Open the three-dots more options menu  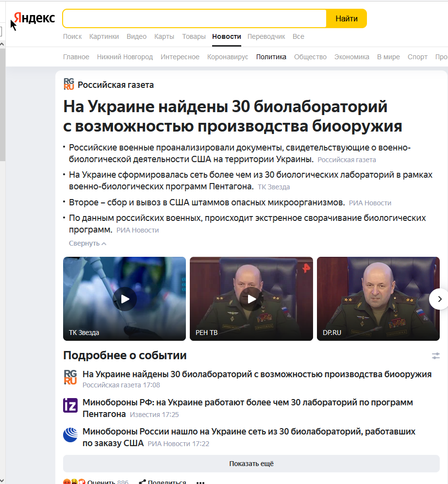(x=200, y=482)
